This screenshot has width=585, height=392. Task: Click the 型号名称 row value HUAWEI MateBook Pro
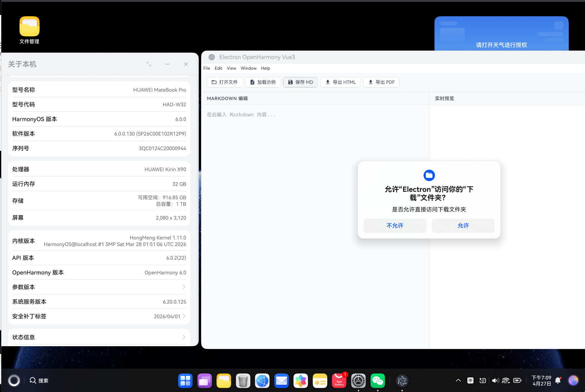click(x=160, y=90)
